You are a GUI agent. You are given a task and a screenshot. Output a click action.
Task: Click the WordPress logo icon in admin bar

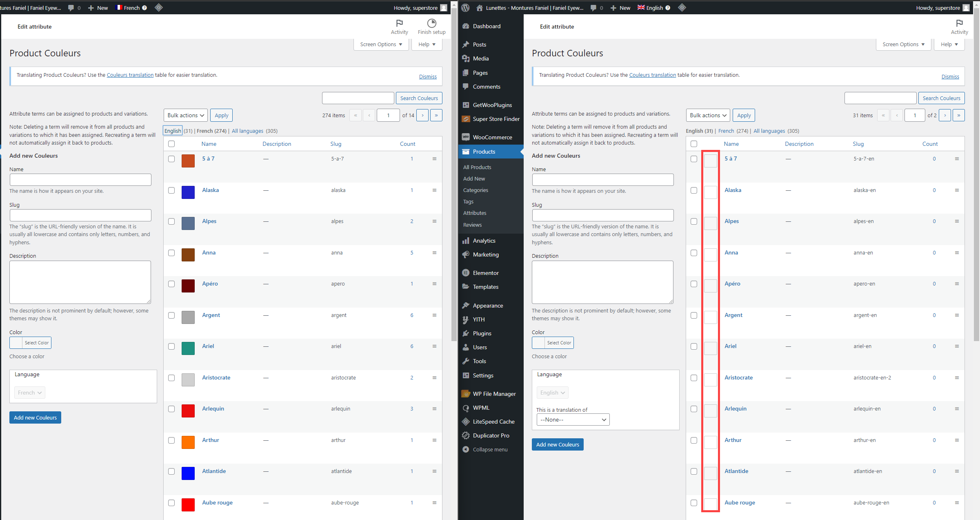coord(465,8)
